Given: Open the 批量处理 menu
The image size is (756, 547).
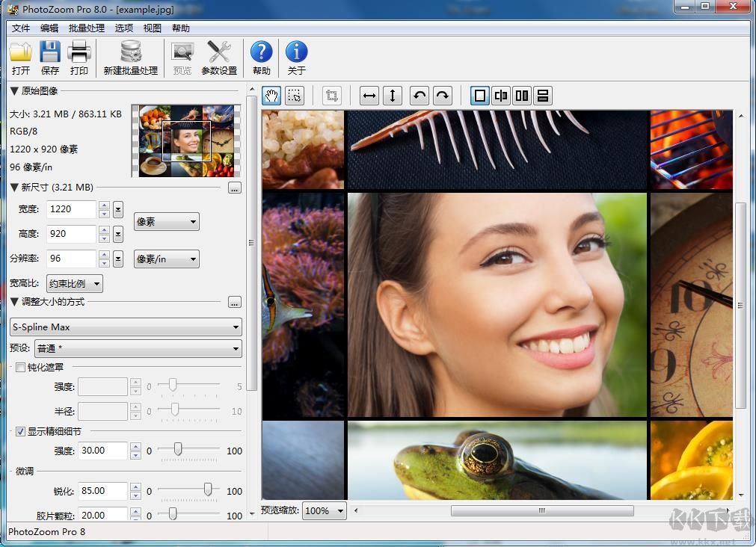Looking at the screenshot, I should [86, 28].
